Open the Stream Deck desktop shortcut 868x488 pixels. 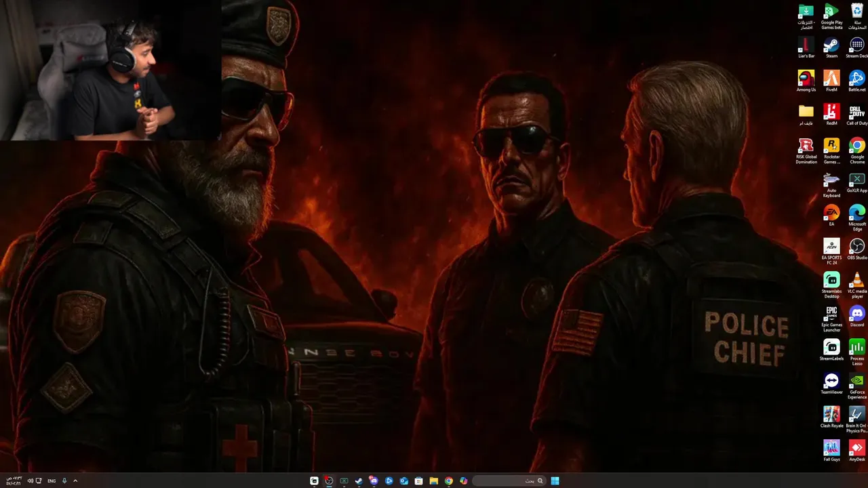(x=857, y=47)
